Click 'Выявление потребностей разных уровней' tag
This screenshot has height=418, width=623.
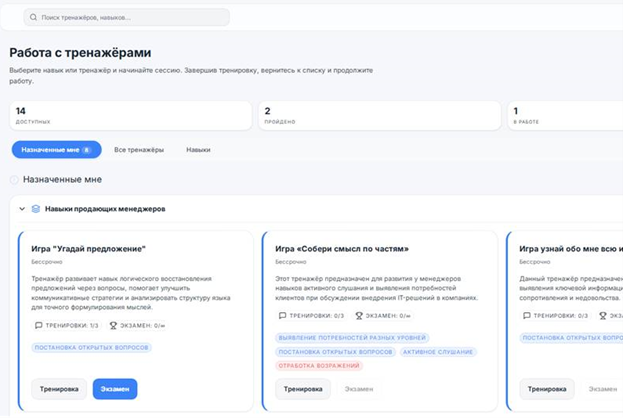[352, 338]
